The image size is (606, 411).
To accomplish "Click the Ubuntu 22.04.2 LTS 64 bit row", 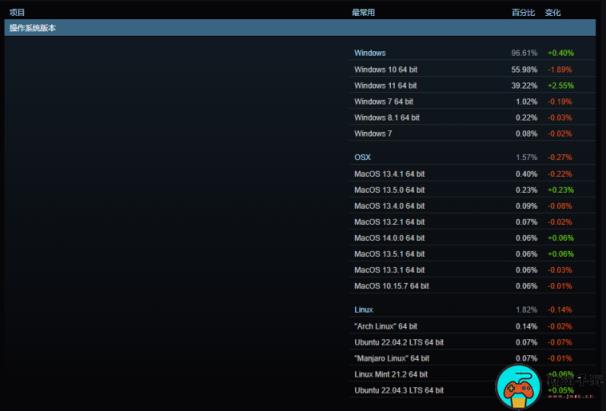I will coord(472,343).
